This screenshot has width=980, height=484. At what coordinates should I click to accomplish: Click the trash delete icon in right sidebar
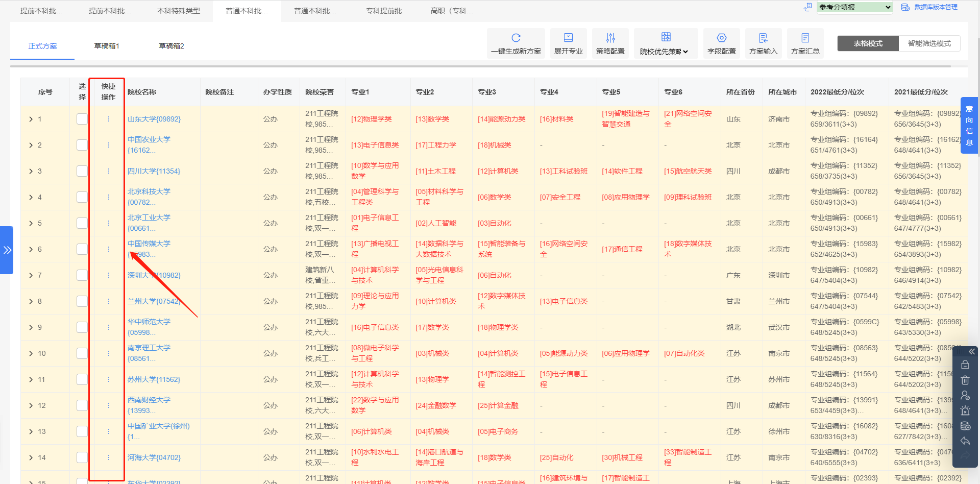(x=966, y=379)
